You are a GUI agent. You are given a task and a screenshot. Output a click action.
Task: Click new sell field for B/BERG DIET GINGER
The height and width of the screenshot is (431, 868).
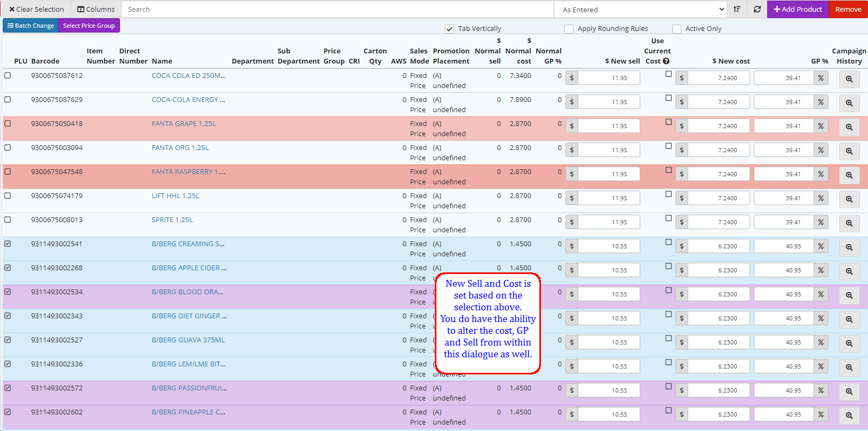(x=609, y=318)
